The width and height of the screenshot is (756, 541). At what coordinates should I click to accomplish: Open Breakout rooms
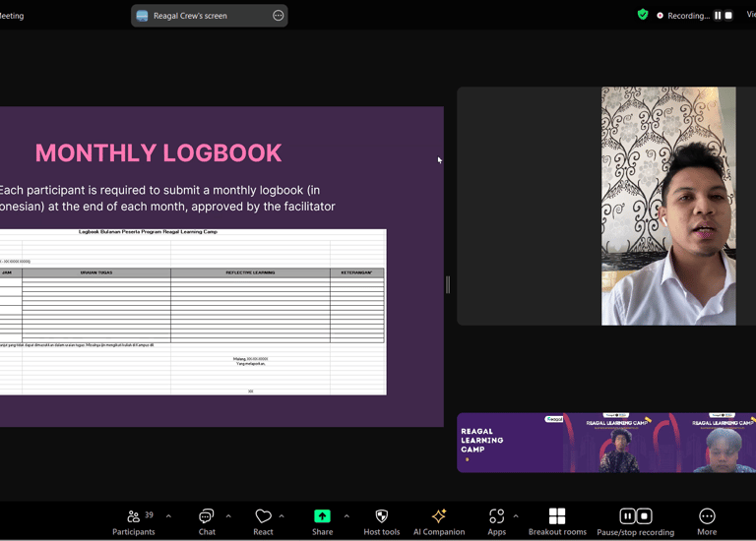pyautogui.click(x=557, y=522)
